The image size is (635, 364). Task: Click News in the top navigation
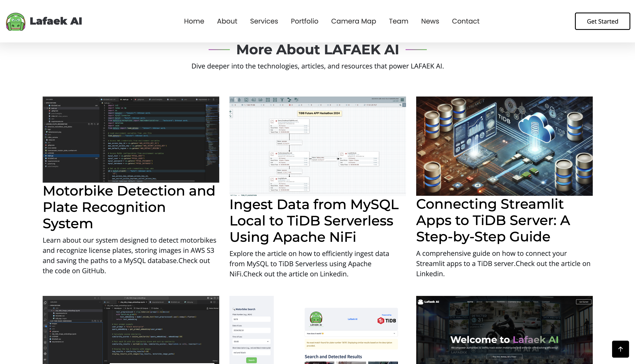pyautogui.click(x=430, y=21)
